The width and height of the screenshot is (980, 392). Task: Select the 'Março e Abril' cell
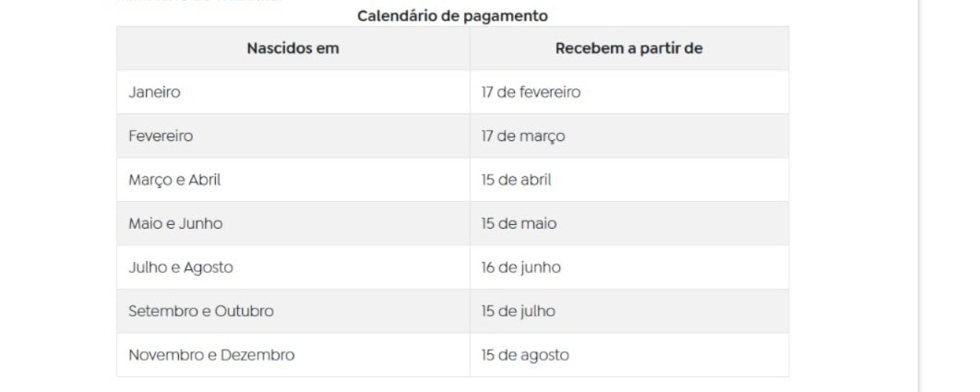(293, 180)
